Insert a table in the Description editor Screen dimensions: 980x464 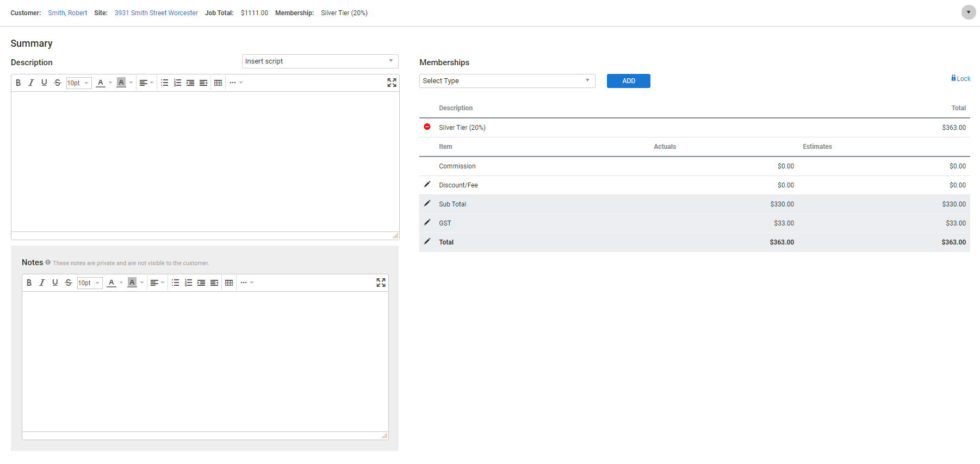pos(218,83)
